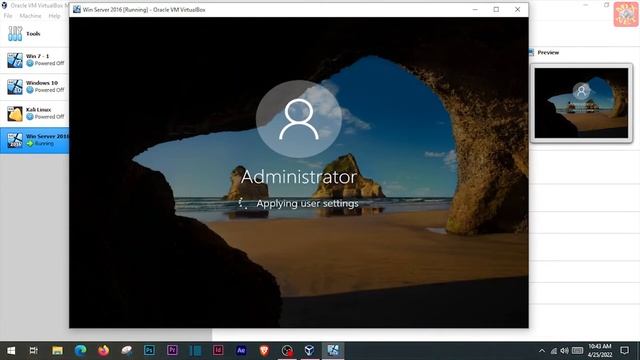Switch to the running VM taskbar icon

click(333, 351)
